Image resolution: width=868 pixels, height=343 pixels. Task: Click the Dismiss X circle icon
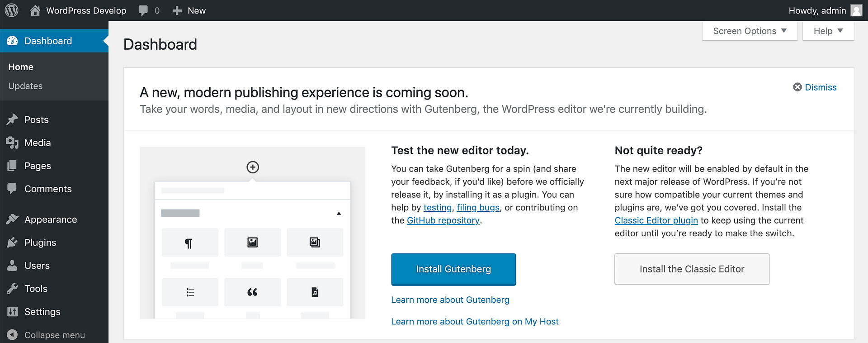tap(797, 87)
